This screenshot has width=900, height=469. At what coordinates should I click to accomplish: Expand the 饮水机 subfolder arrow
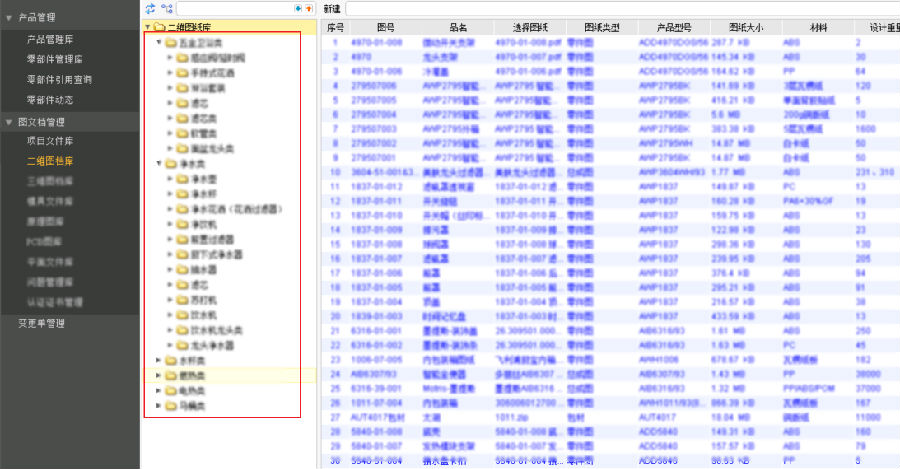click(169, 315)
